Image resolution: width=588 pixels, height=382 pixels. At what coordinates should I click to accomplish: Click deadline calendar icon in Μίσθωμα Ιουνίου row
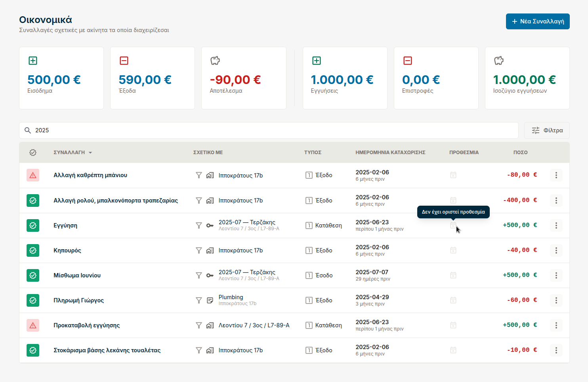click(453, 275)
